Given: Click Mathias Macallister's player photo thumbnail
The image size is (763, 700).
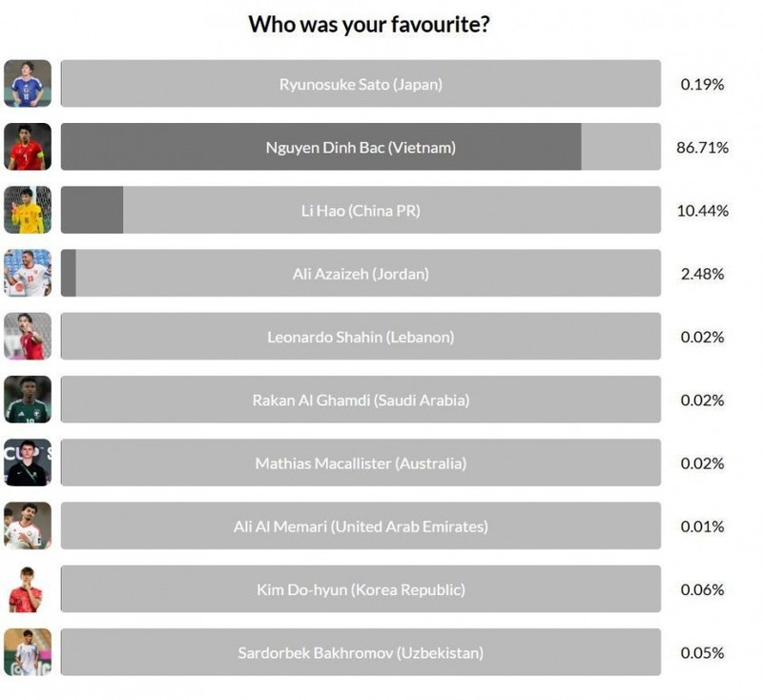Looking at the screenshot, I should [28, 463].
